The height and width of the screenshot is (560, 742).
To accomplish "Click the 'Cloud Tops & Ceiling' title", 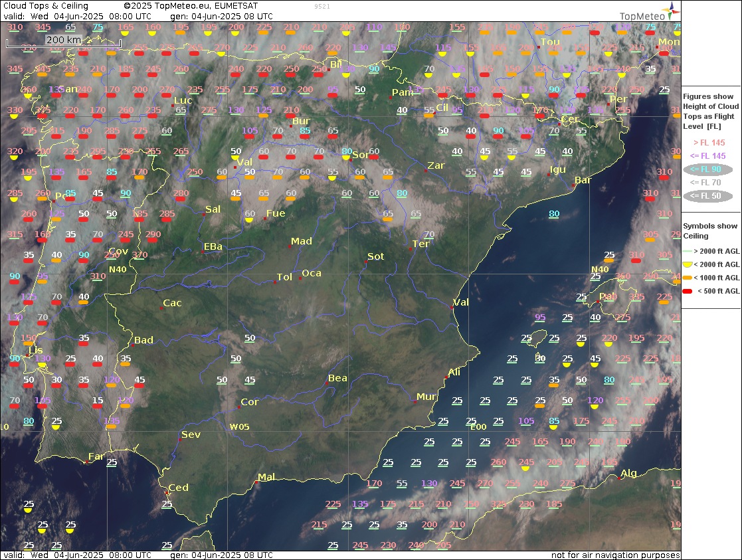I will (45, 6).
